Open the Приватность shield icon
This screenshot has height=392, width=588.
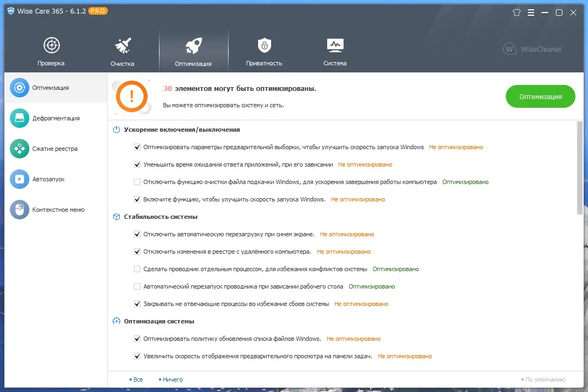(x=265, y=45)
